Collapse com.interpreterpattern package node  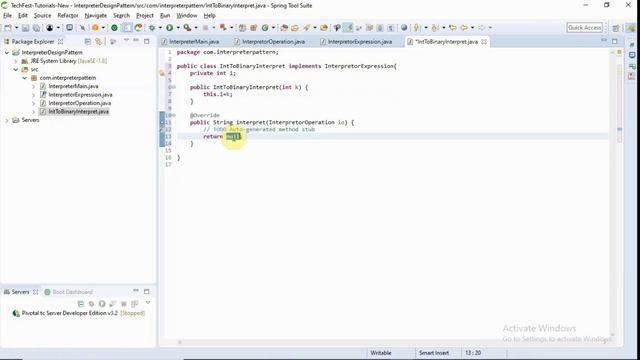pyautogui.click(x=24, y=78)
